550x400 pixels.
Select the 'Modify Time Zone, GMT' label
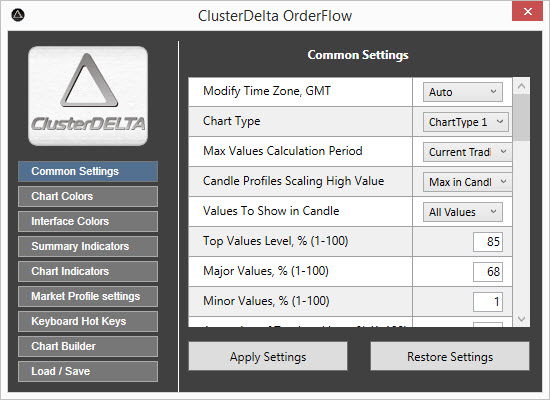point(267,91)
